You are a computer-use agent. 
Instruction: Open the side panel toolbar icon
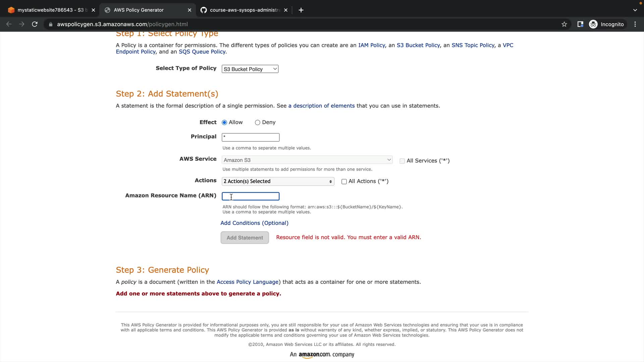pyautogui.click(x=580, y=24)
